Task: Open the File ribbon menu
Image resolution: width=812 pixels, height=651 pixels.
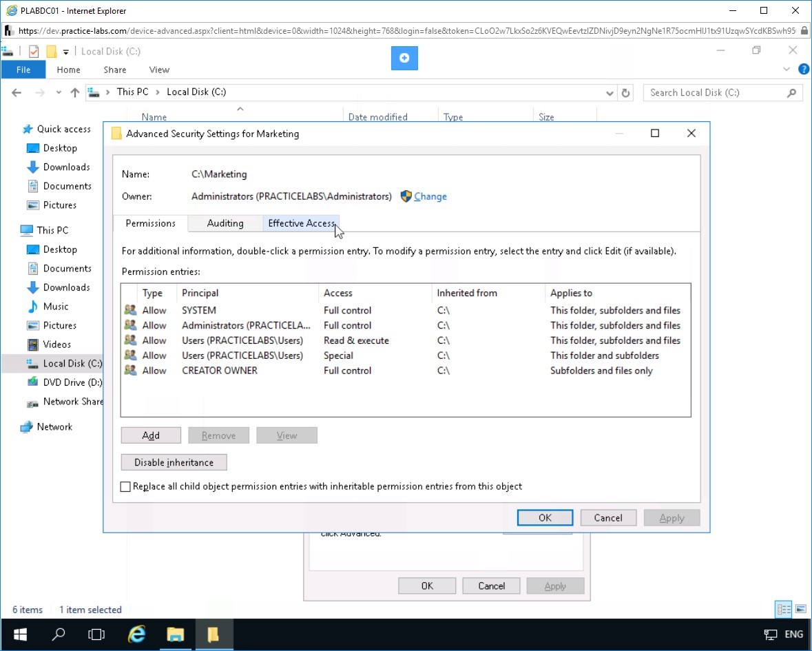Action: pyautogui.click(x=23, y=70)
